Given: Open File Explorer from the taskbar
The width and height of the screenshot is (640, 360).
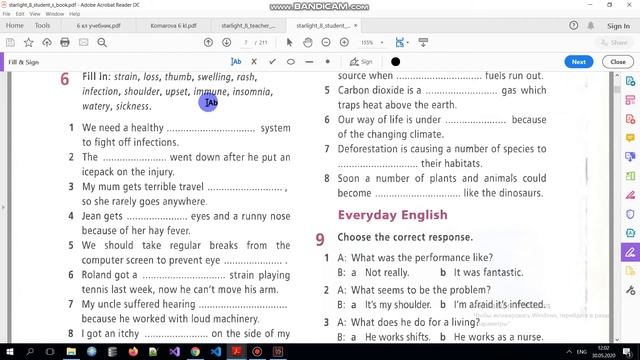Looking at the screenshot, I should (x=71, y=351).
